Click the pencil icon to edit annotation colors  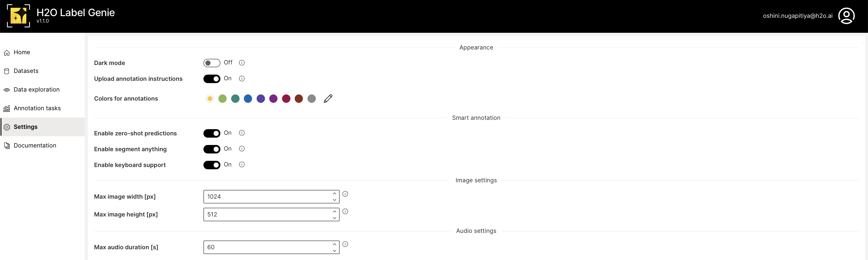[x=328, y=98]
